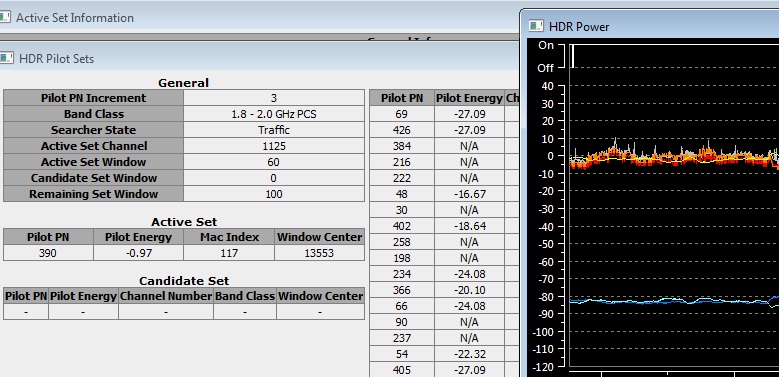Click the Remaining Set Window row label
This screenshot has height=377, width=779.
coord(93,194)
